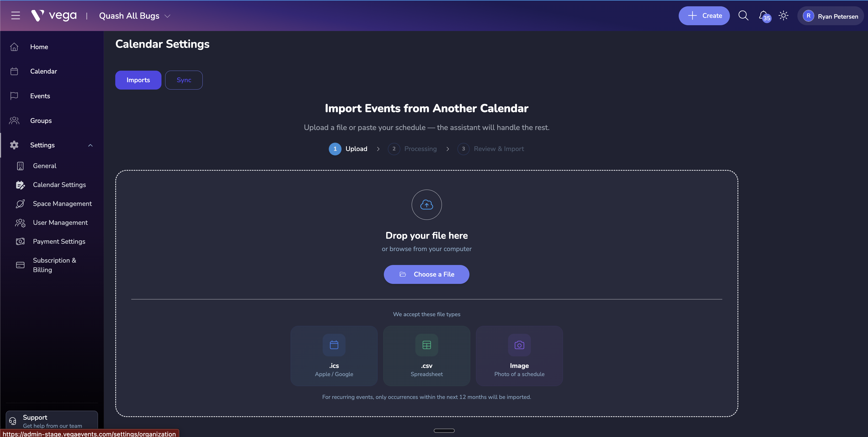This screenshot has height=437, width=868.
Task: Switch to the Imports tab
Action: 138,80
